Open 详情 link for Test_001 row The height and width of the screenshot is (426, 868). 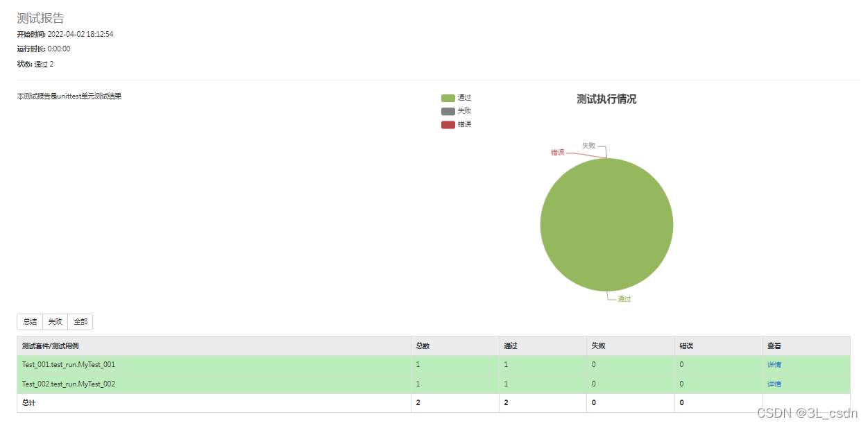[x=774, y=365]
